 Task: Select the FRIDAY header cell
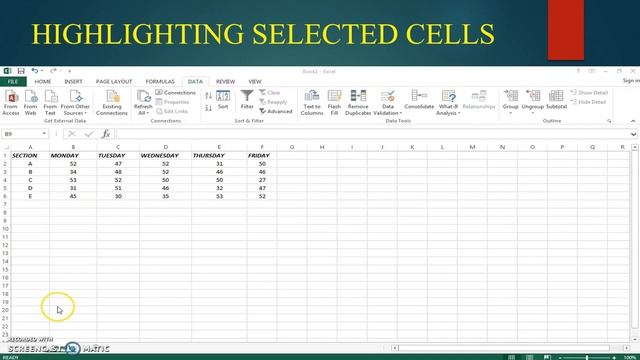pyautogui.click(x=262, y=156)
